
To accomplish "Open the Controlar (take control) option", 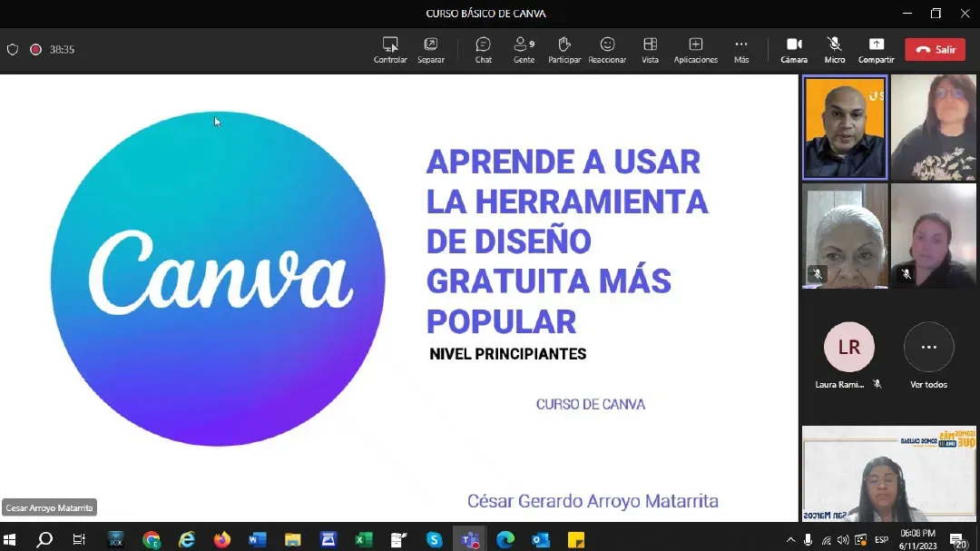I will click(390, 49).
